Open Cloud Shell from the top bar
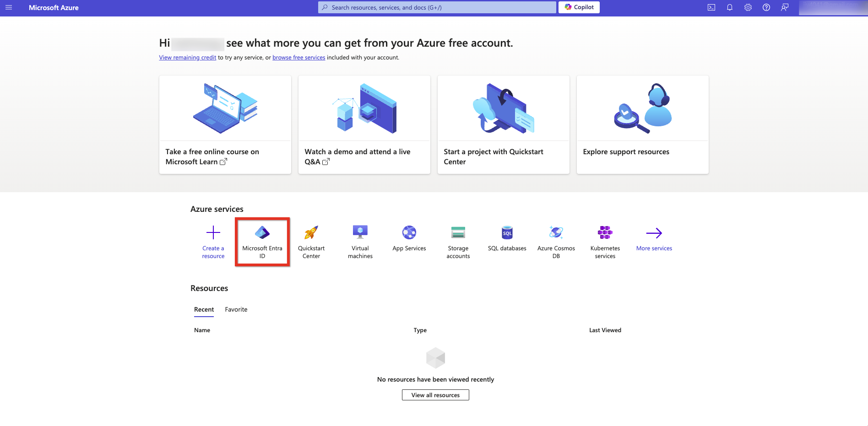This screenshot has width=868, height=426. pos(711,7)
